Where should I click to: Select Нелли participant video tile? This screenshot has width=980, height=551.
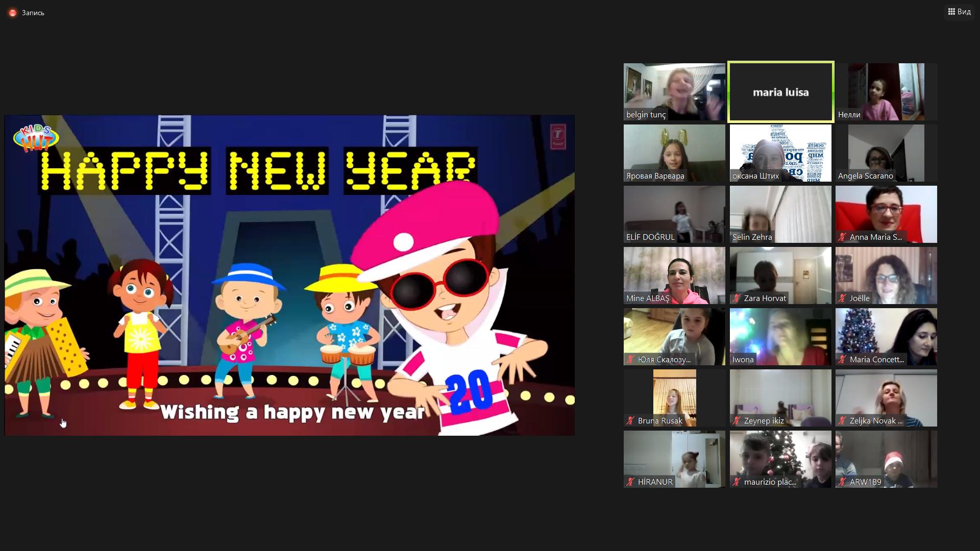coord(886,92)
